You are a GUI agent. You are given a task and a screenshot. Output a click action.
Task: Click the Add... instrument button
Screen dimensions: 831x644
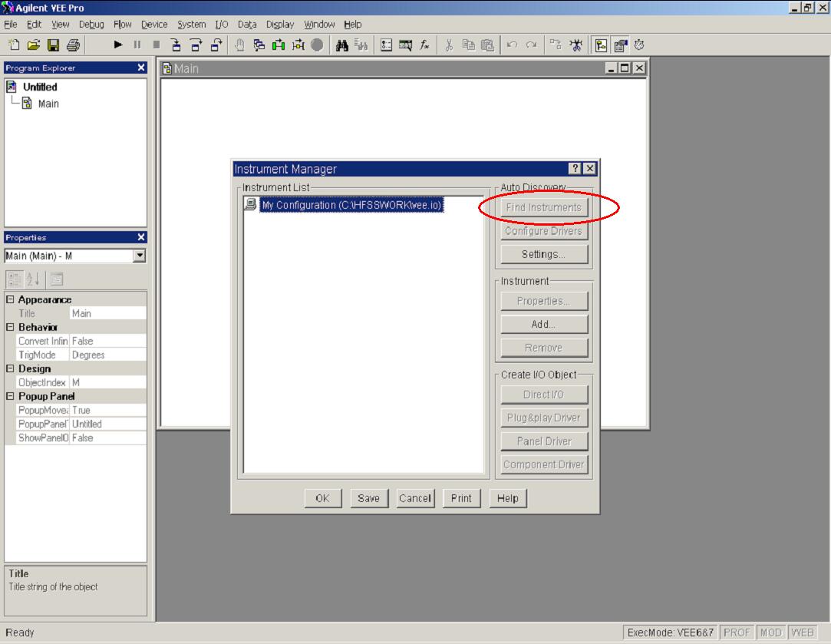coord(543,325)
